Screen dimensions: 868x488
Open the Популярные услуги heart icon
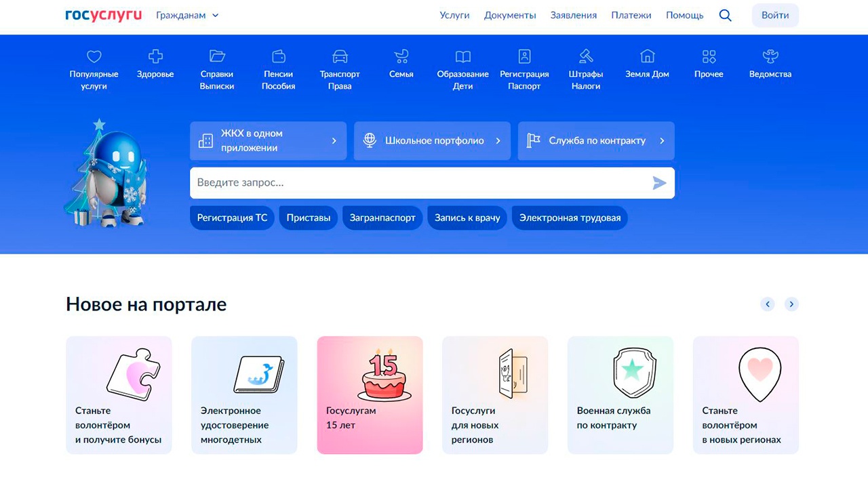pyautogui.click(x=94, y=56)
